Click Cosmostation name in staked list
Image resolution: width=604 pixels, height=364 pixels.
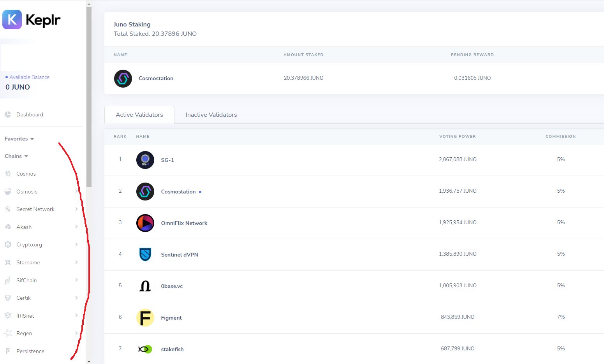click(x=156, y=78)
